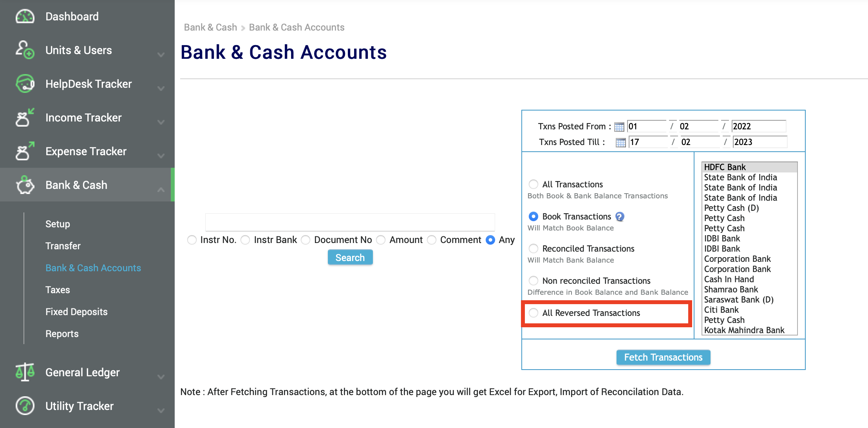Click the HelpDesk Tracker headset icon
This screenshot has height=428, width=868.
pos(24,84)
